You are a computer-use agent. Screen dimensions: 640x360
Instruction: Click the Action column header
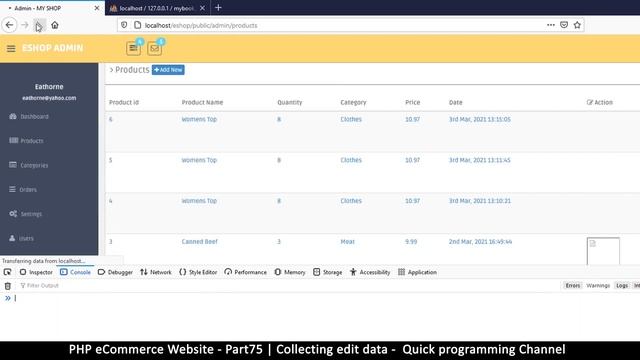point(600,102)
